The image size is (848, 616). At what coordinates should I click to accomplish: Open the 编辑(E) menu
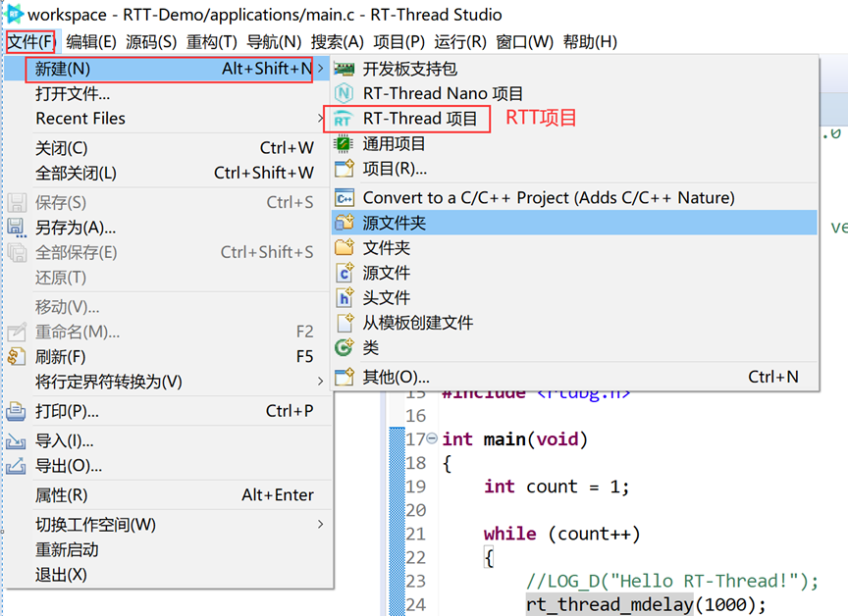(x=91, y=41)
